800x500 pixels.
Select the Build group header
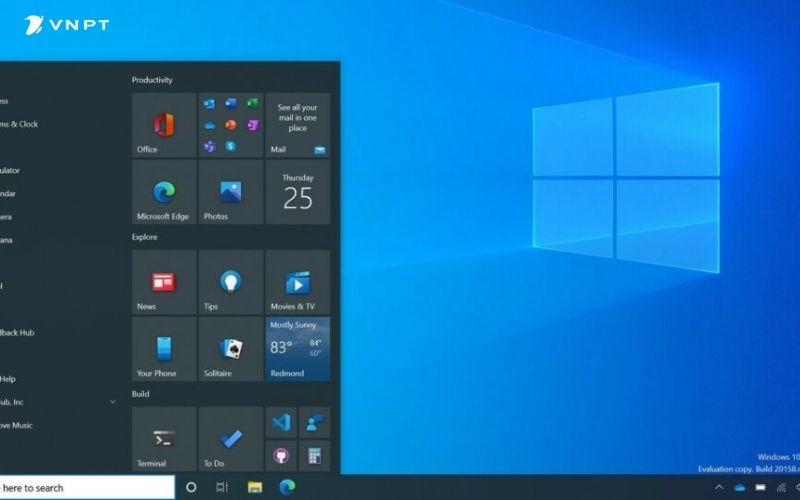(140, 394)
